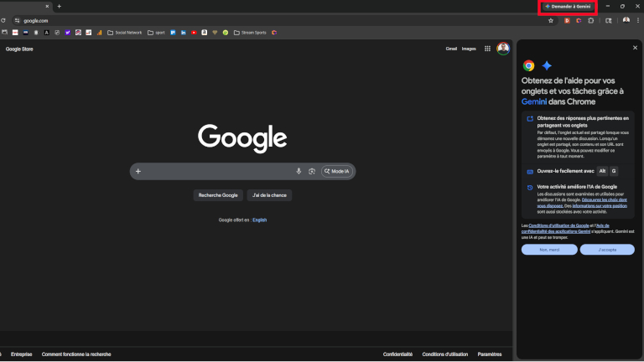Open the Google apps grid
Image resolution: width=644 pixels, height=362 pixels.
[487, 49]
